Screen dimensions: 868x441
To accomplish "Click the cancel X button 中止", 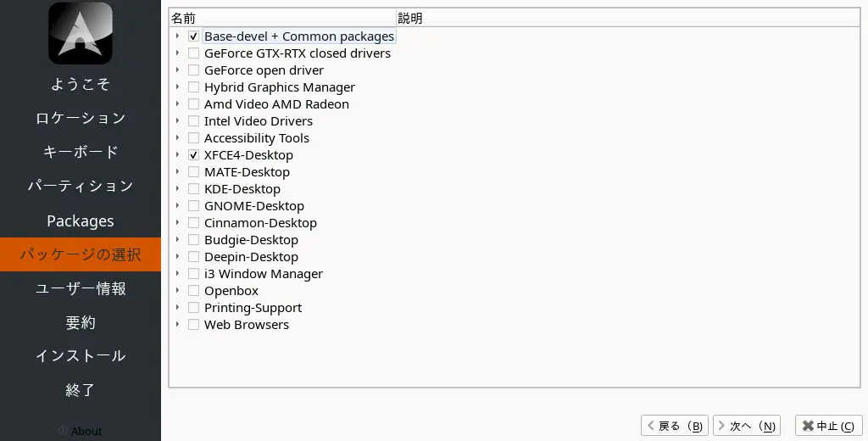I will coord(828,426).
